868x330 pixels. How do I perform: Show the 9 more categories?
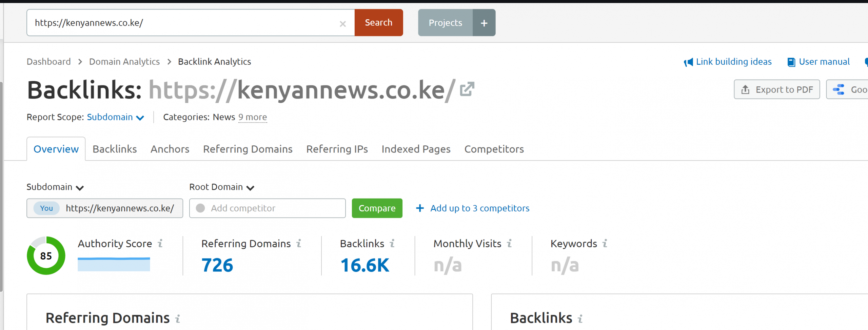coord(252,117)
